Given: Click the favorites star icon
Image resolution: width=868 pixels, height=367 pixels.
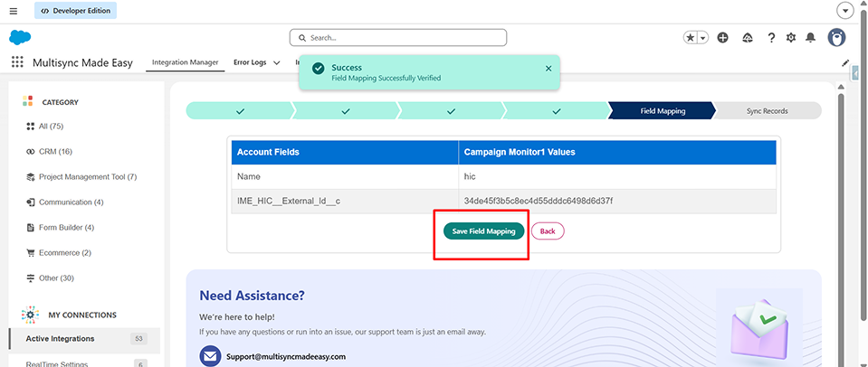Looking at the screenshot, I should pos(691,38).
